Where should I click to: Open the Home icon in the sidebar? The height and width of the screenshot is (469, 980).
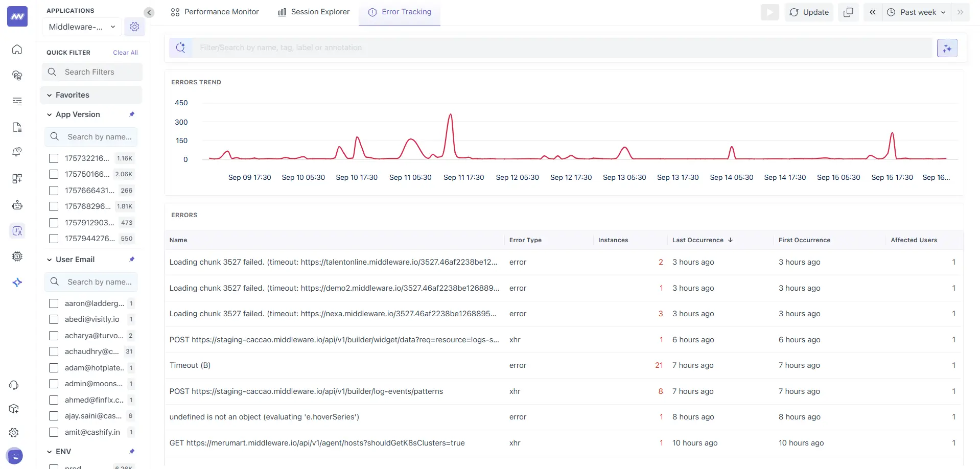pyautogui.click(x=17, y=50)
